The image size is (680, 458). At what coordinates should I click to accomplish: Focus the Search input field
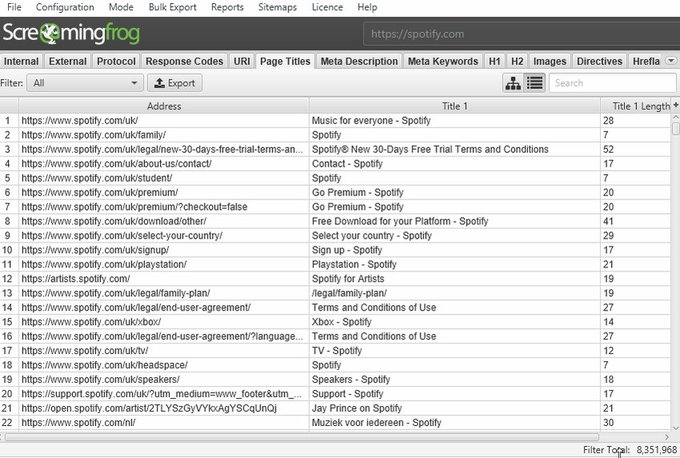coord(612,83)
